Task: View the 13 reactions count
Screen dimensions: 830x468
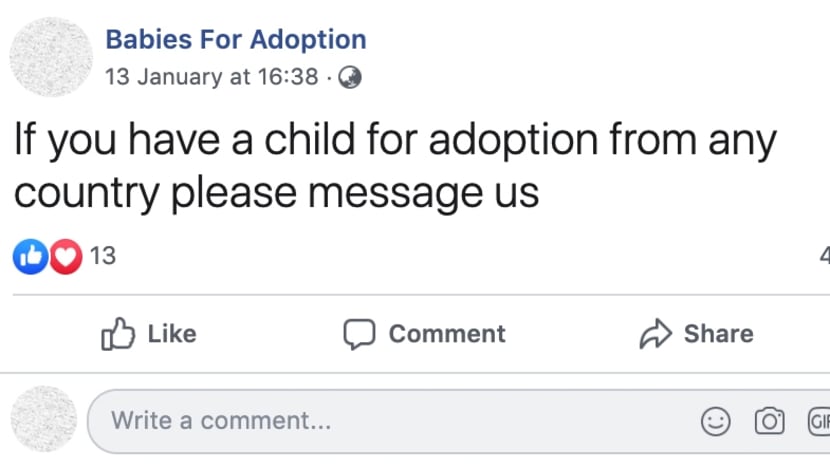Action: [x=103, y=257]
